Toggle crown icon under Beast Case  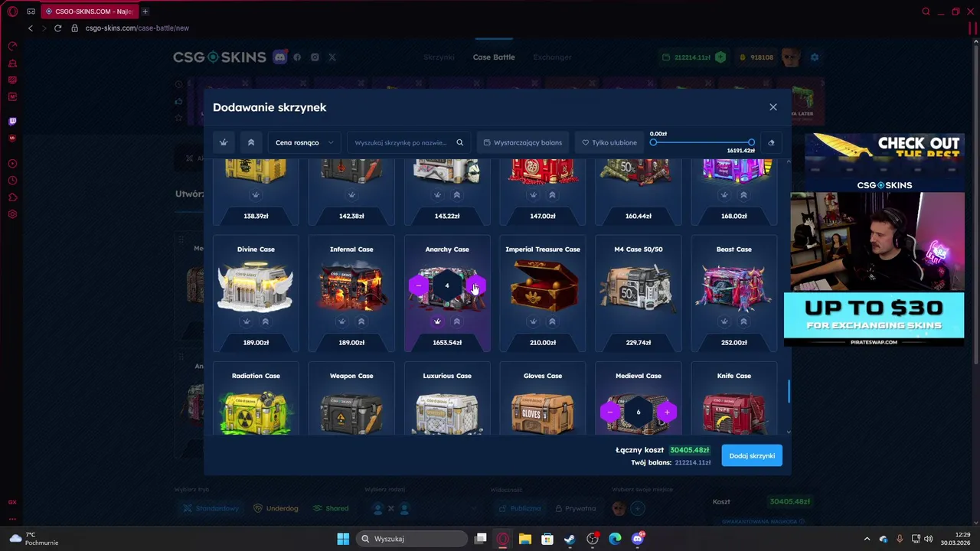click(x=724, y=321)
